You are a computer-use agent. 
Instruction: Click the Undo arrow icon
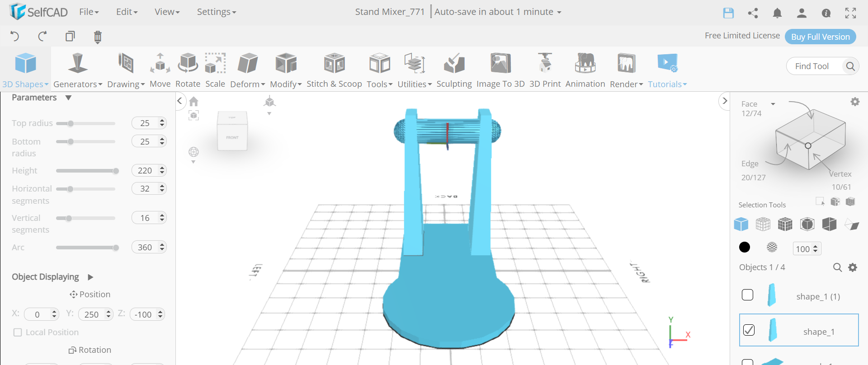pos(14,36)
